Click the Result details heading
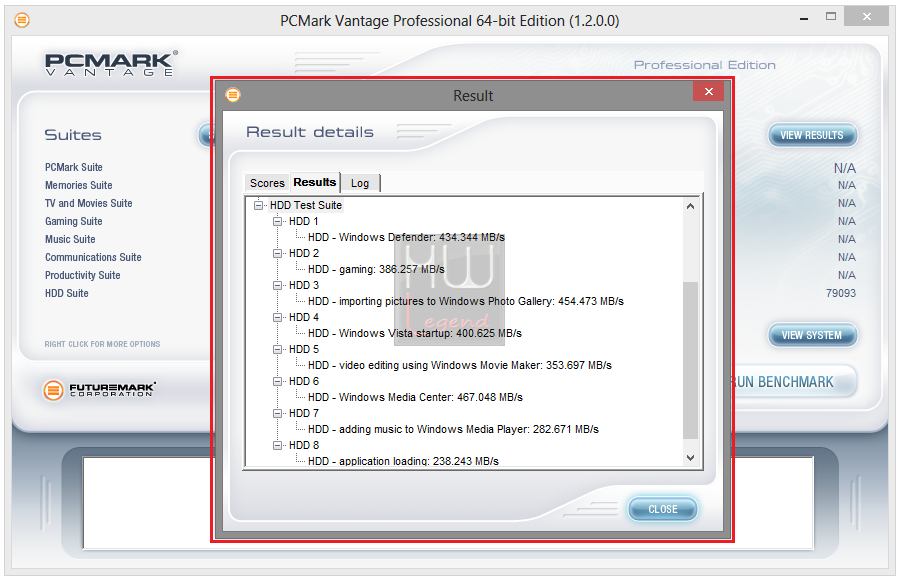899x580 pixels. 310,132
